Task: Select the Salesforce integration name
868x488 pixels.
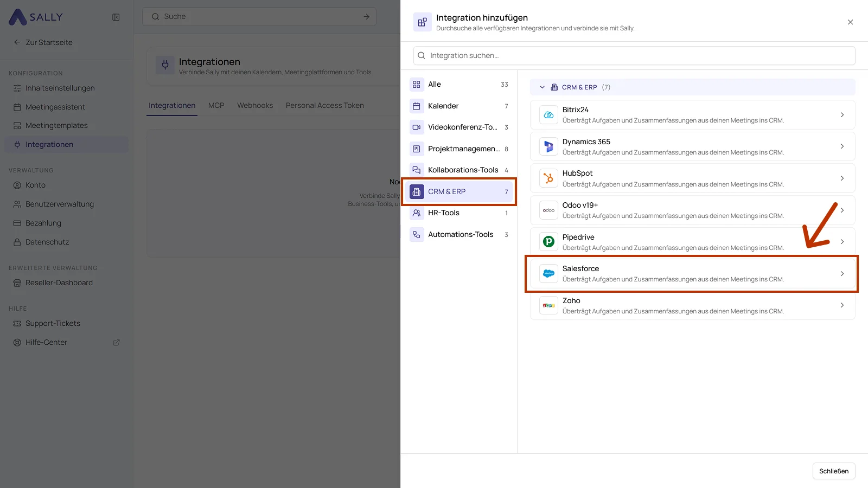Action: pos(580,268)
